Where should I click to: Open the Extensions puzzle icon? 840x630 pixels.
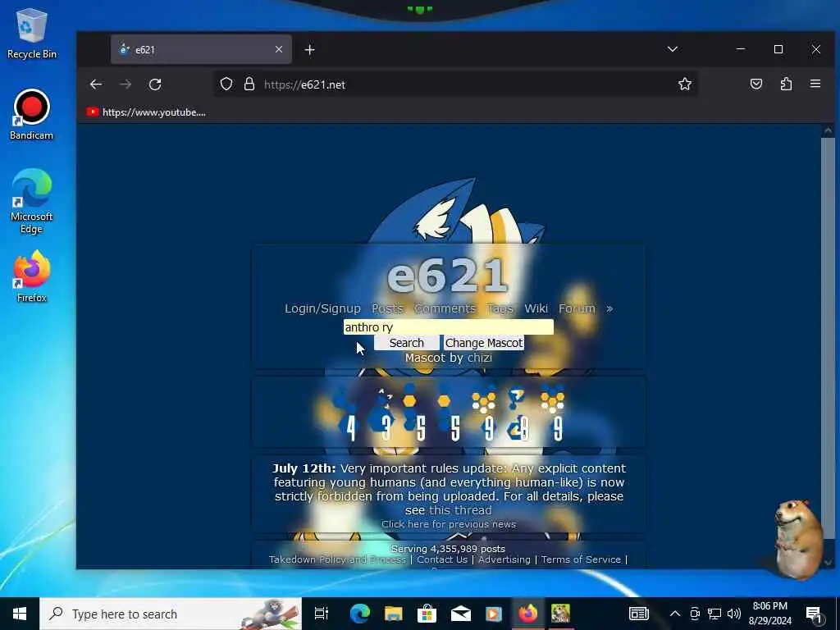coord(786,84)
